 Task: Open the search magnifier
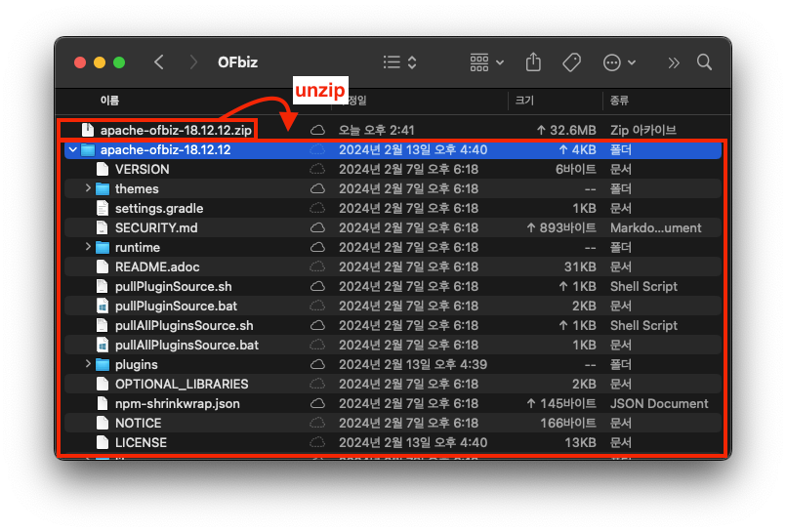[704, 62]
